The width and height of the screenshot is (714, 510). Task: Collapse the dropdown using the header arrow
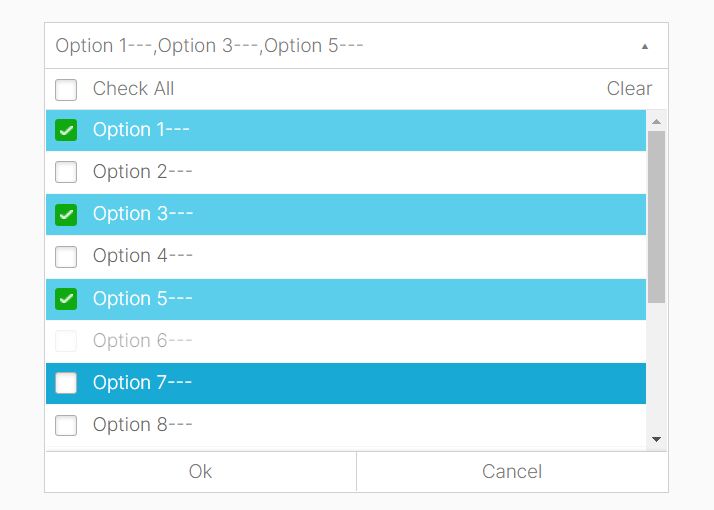coord(644,46)
